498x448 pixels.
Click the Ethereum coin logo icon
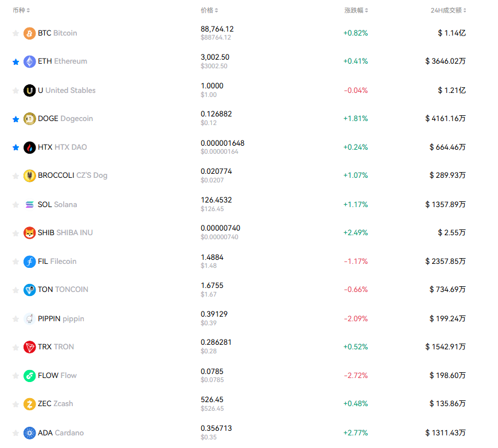29,61
